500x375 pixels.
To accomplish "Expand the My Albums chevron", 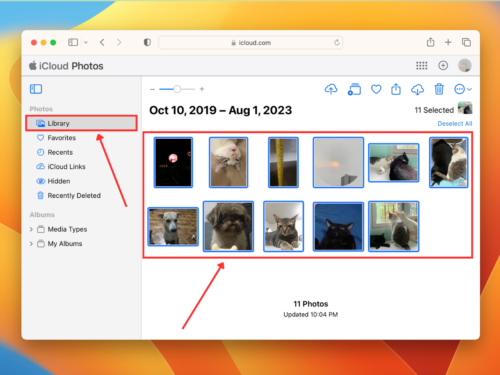I will coord(31,244).
